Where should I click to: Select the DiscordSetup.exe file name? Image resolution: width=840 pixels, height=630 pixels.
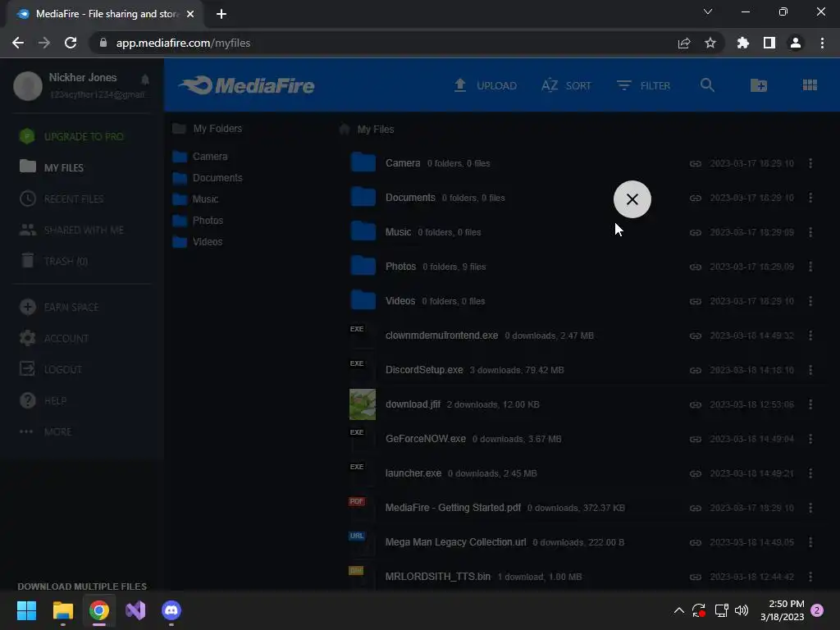click(x=424, y=370)
